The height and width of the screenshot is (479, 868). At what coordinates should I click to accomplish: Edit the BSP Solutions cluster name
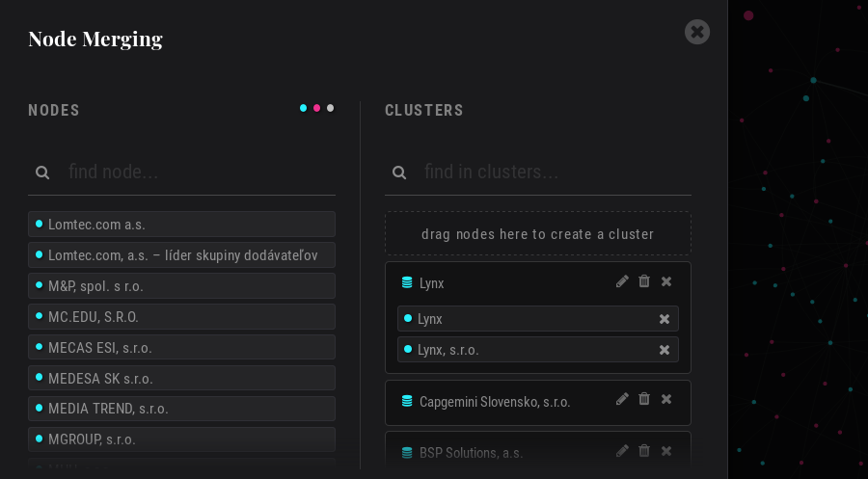622,451
